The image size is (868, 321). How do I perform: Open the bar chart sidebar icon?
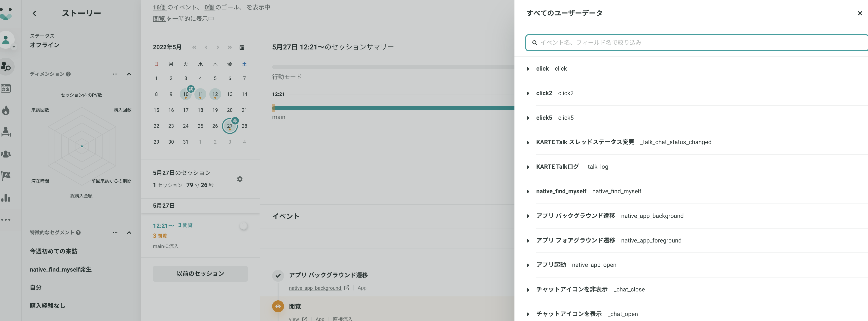coord(6,198)
